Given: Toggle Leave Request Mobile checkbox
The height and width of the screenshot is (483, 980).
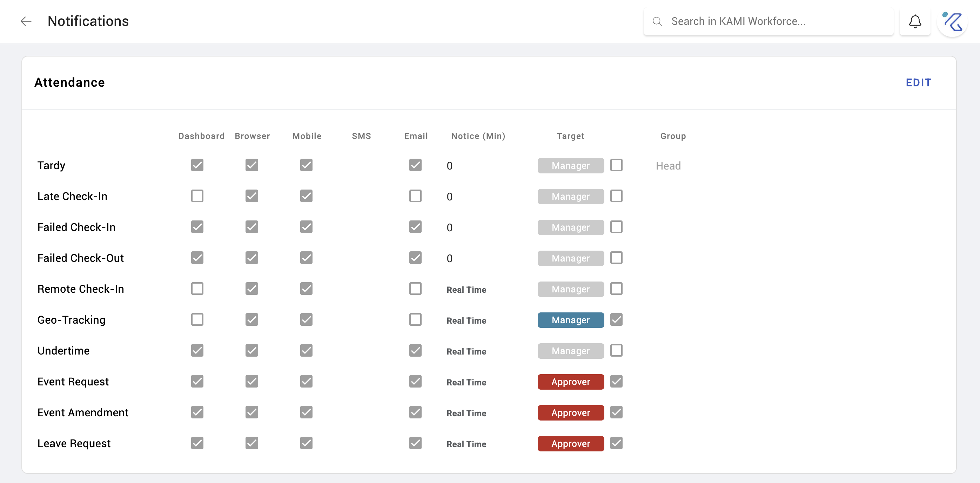Looking at the screenshot, I should click(306, 443).
